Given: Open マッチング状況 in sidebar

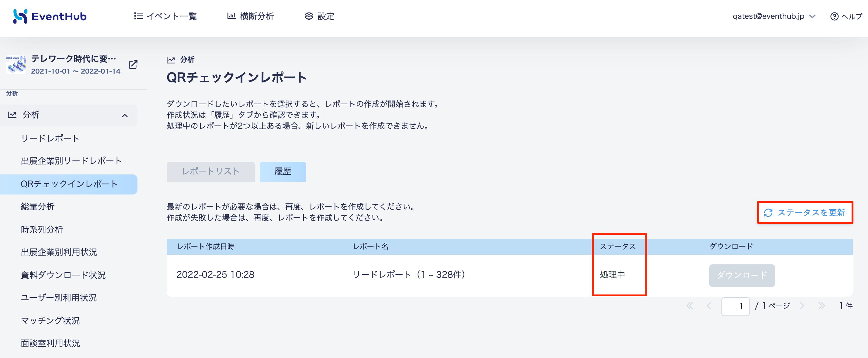Looking at the screenshot, I should pyautogui.click(x=50, y=321).
